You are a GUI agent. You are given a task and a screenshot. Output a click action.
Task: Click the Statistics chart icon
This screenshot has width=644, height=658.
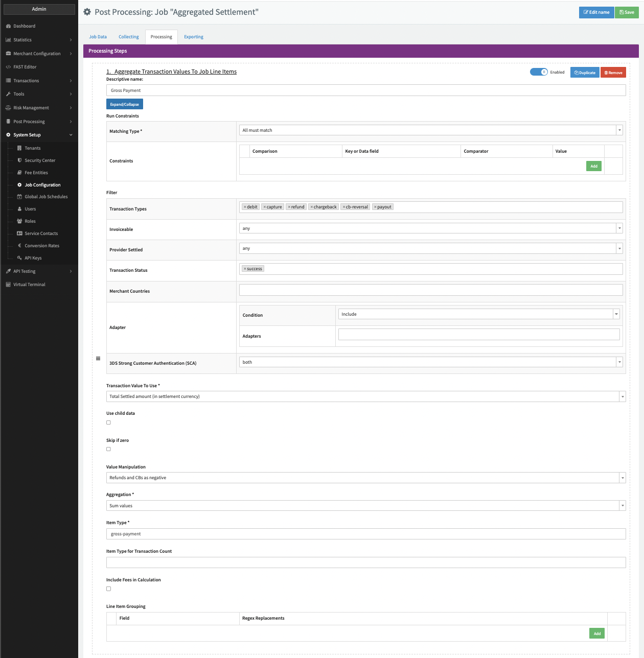pyautogui.click(x=8, y=40)
